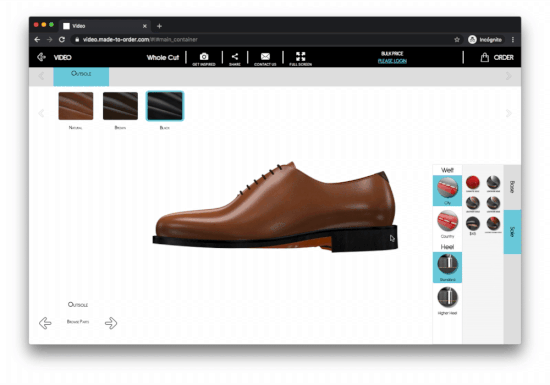
Task: Follow the Please Login link
Action: coord(392,61)
